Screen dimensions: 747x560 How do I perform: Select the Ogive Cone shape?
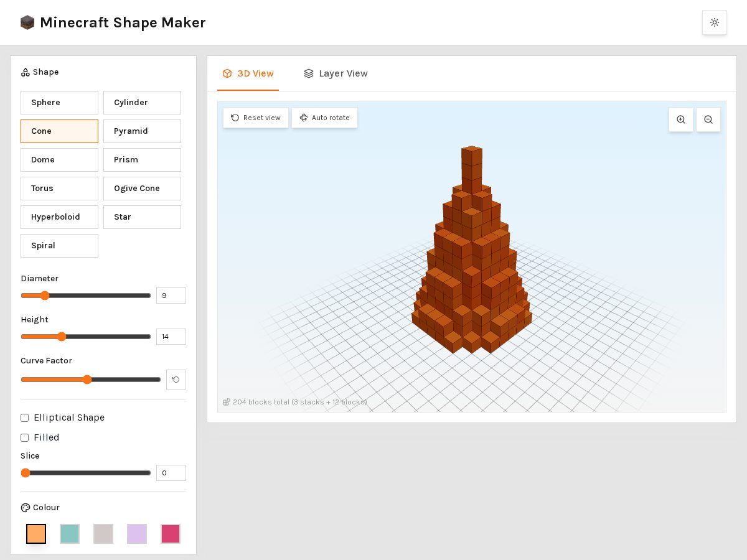pyautogui.click(x=142, y=189)
